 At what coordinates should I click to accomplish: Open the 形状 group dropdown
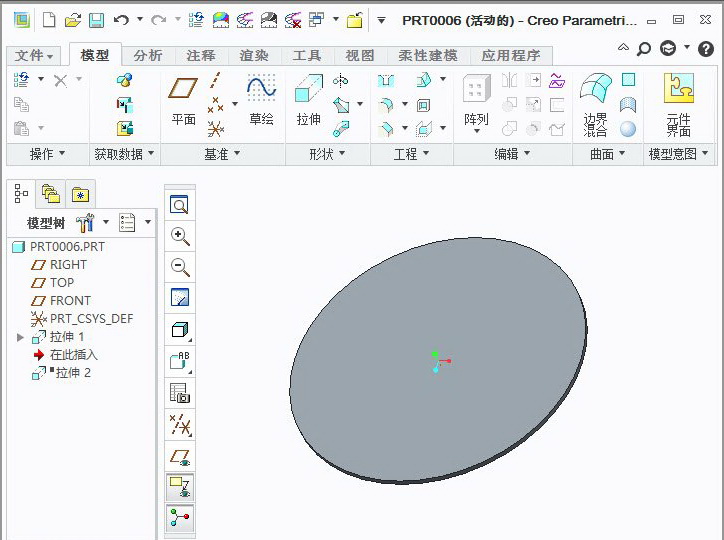pyautogui.click(x=327, y=154)
